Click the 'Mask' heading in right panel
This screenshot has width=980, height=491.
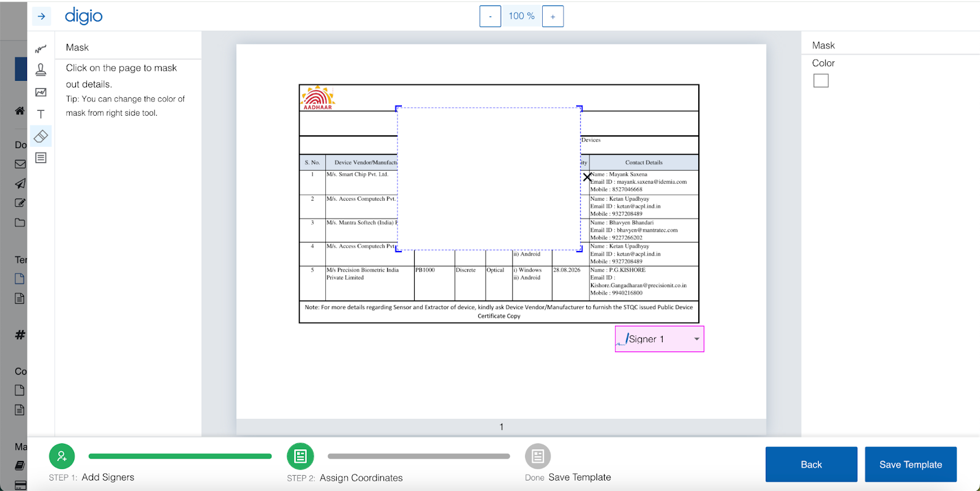(823, 45)
